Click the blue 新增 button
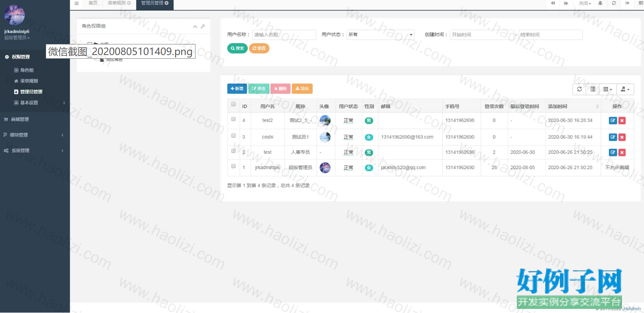 click(x=237, y=89)
